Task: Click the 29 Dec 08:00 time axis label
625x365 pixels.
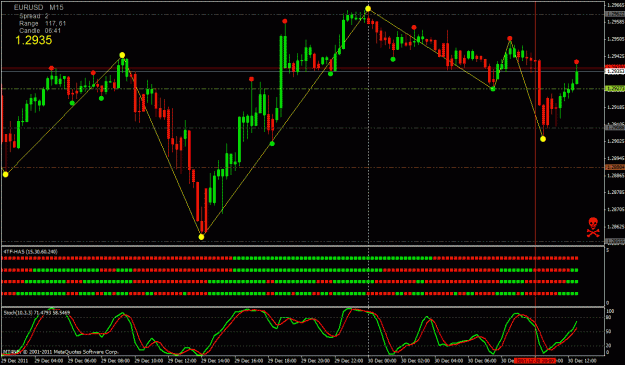Action: click(115, 361)
